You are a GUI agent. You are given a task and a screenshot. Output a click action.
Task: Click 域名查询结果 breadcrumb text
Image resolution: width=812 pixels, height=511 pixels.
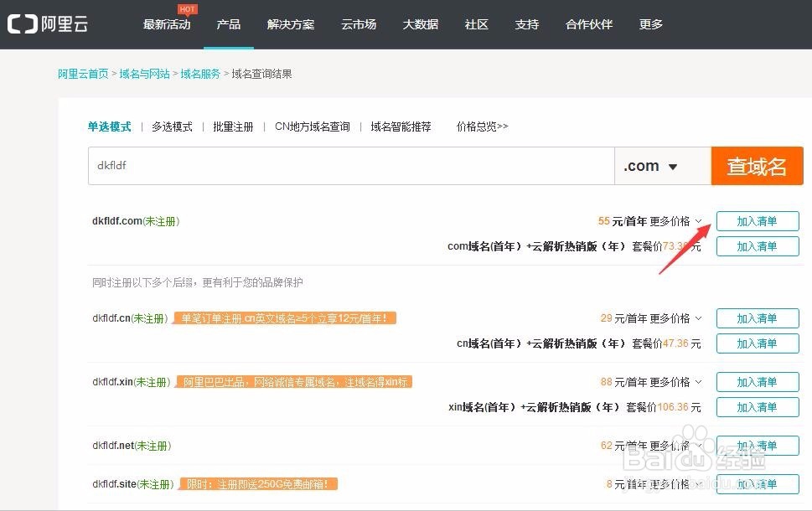tap(261, 74)
